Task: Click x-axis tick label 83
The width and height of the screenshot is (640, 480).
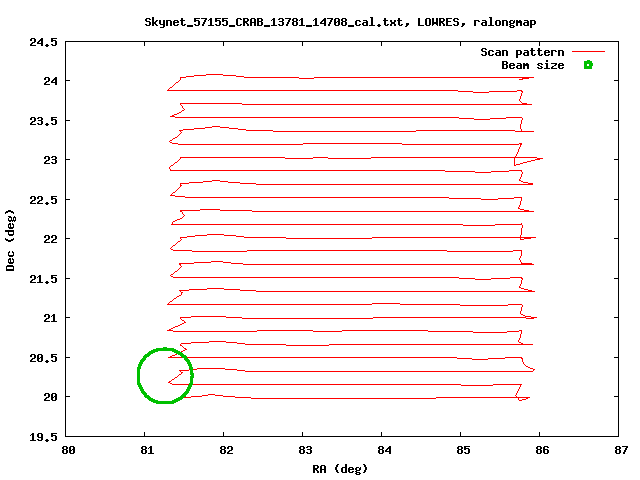Action: (305, 450)
